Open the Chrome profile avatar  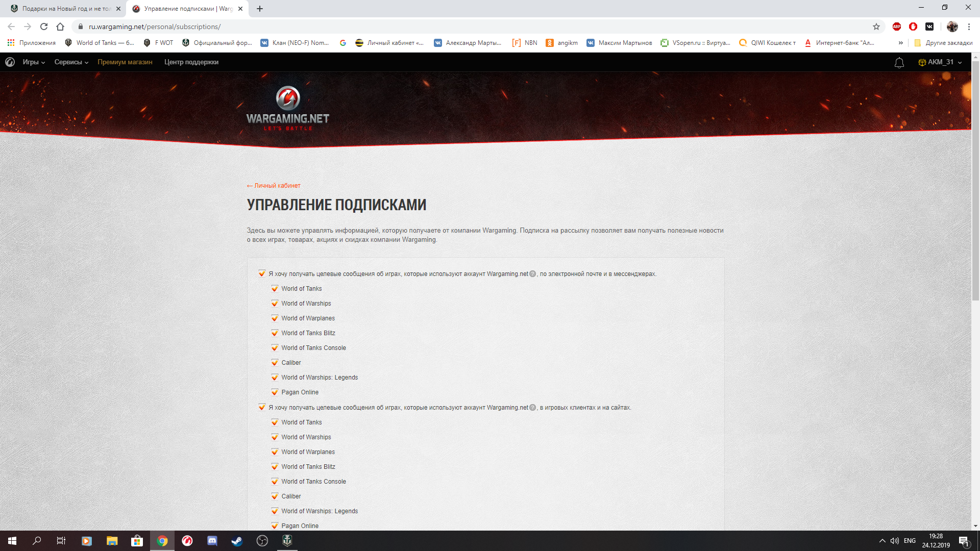(952, 27)
